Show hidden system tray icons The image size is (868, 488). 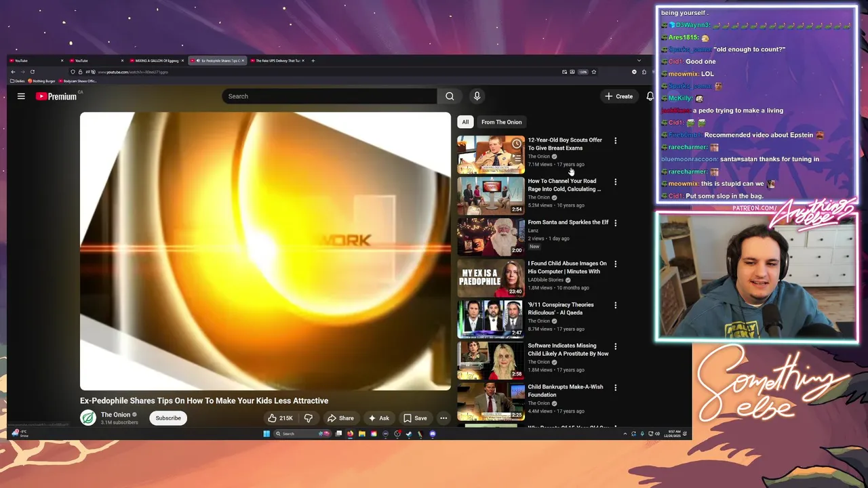coord(625,434)
